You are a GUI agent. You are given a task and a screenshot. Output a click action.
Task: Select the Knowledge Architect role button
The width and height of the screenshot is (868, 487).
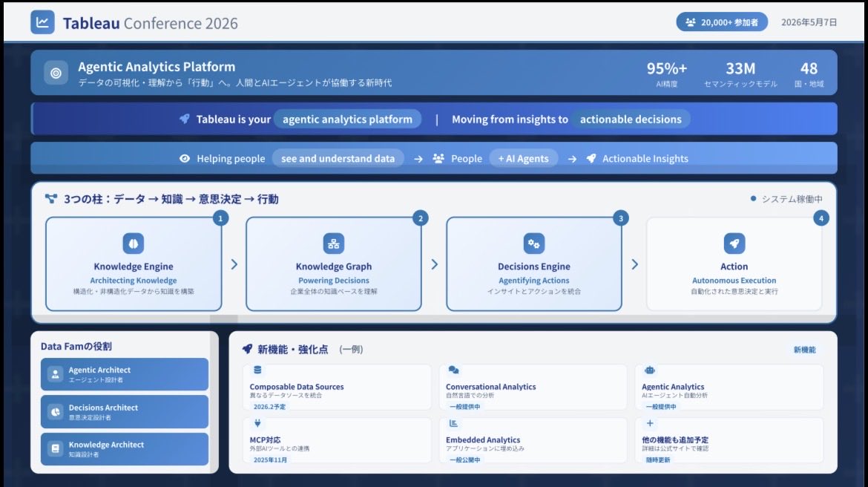tap(125, 449)
